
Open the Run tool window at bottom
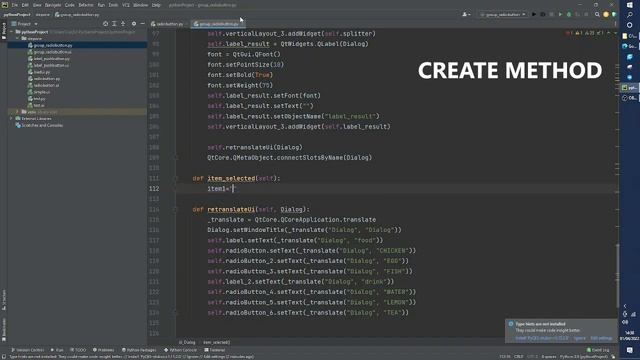(57, 350)
